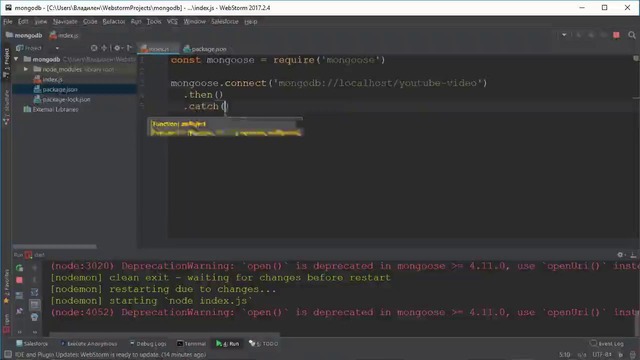Click the hide Run panel icon
This screenshot has height=360, width=640.
coord(633,255)
